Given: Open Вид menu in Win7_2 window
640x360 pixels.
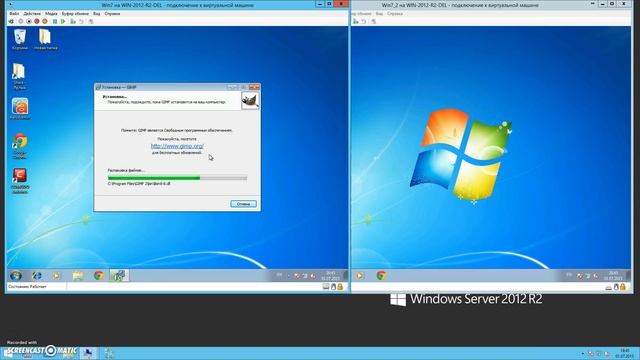Looking at the screenshot, I should pyautogui.click(x=379, y=13).
